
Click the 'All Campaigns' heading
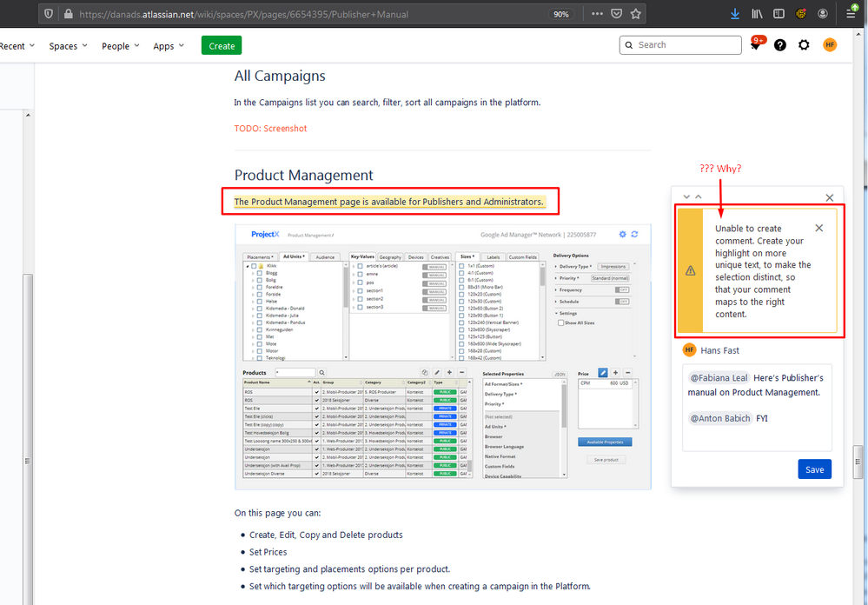(x=280, y=76)
